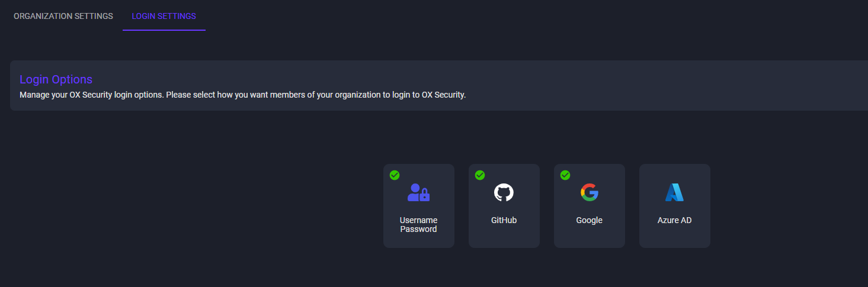Image resolution: width=868 pixels, height=287 pixels.
Task: Switch to the Organization Settings tab
Action: tap(63, 16)
